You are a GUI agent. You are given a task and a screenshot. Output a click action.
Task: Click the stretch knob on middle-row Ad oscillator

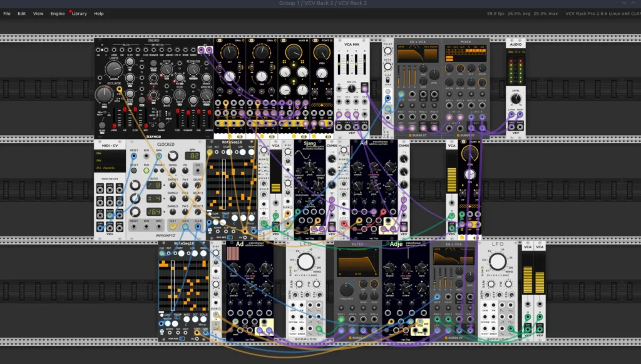point(357,167)
